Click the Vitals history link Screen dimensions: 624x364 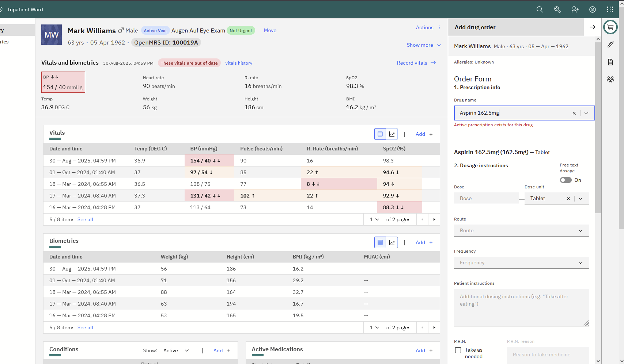tap(238, 63)
